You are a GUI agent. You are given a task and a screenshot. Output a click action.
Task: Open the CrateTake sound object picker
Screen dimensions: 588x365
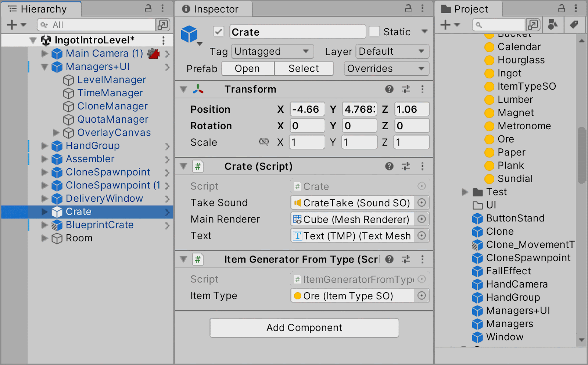click(x=422, y=202)
